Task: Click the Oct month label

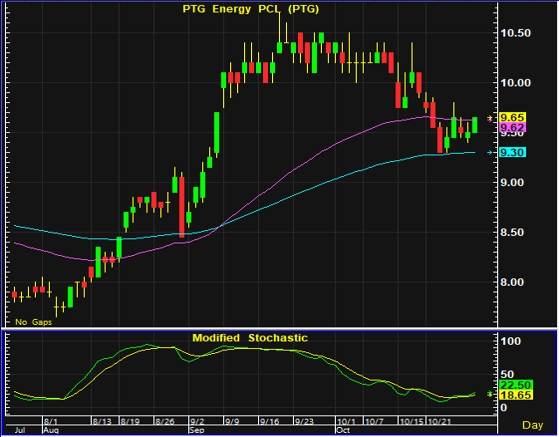Action: 343,431
